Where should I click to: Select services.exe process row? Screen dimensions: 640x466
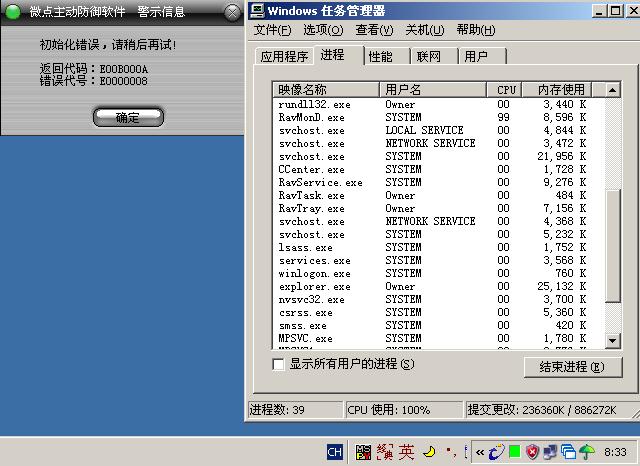tap(438, 260)
